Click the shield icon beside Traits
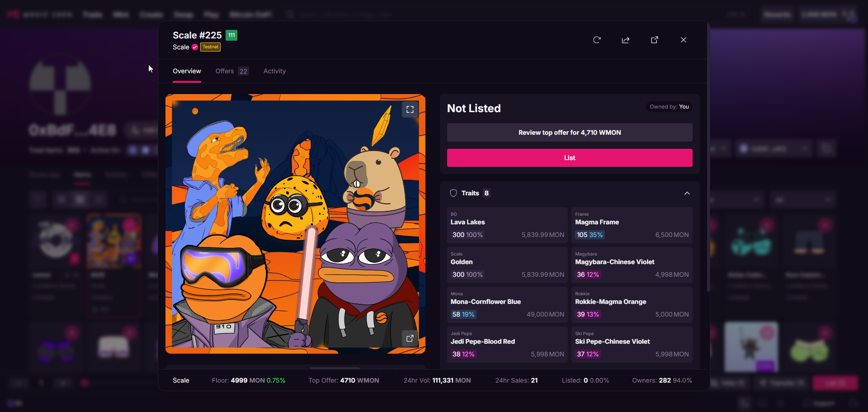 (x=453, y=193)
